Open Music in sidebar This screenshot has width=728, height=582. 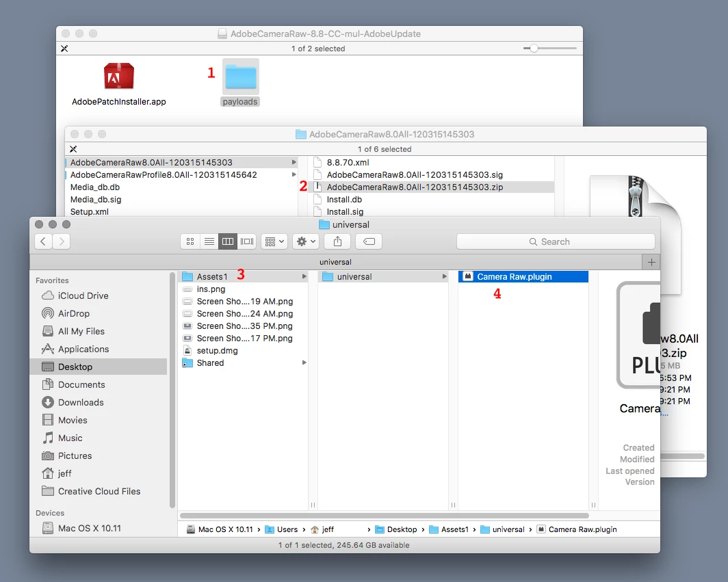coord(99,438)
